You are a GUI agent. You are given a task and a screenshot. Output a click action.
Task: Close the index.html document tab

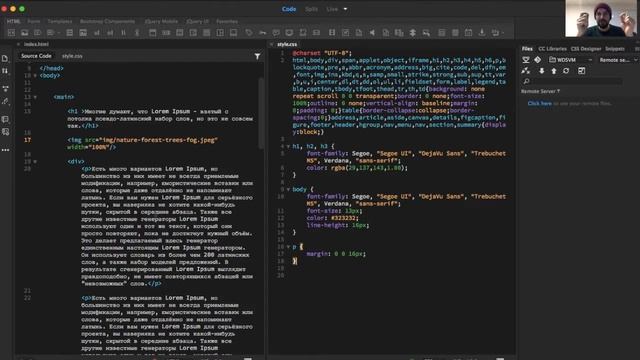[x=18, y=44]
